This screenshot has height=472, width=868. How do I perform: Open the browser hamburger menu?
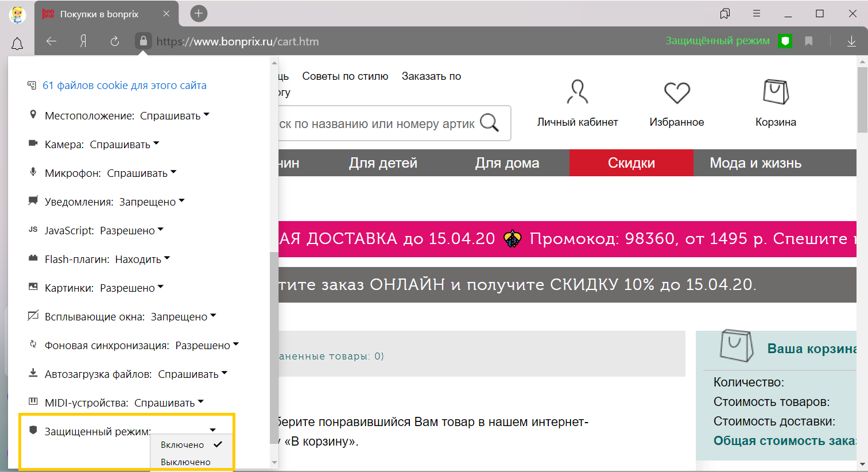click(x=757, y=13)
